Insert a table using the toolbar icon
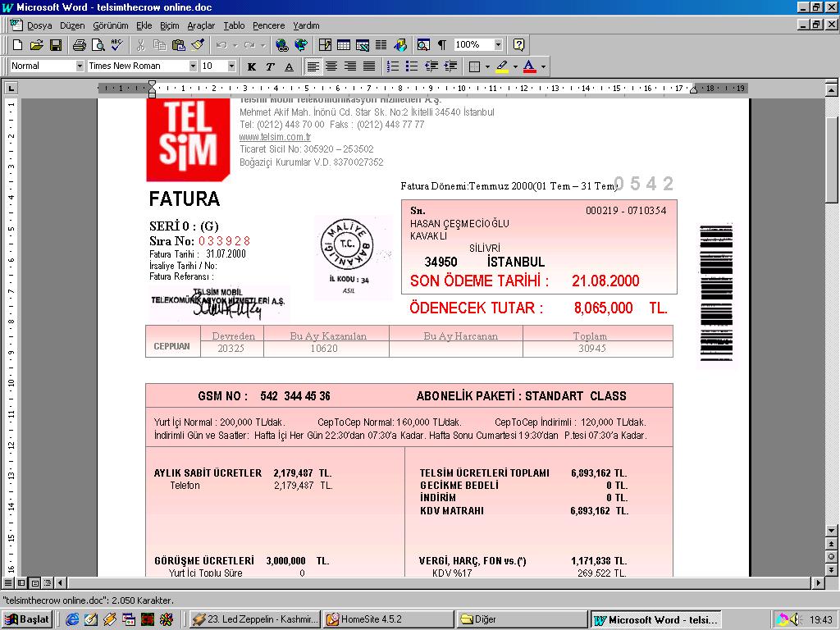840x630 pixels. 343,45
